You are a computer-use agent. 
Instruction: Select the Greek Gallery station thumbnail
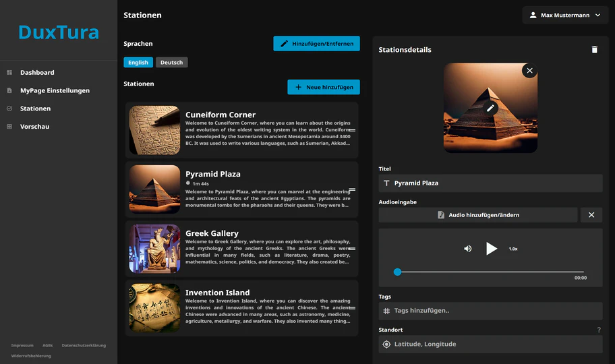154,249
